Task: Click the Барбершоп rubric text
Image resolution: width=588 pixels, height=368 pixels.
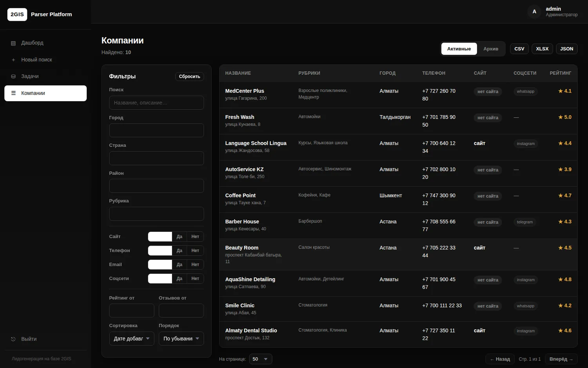Action: (x=310, y=221)
